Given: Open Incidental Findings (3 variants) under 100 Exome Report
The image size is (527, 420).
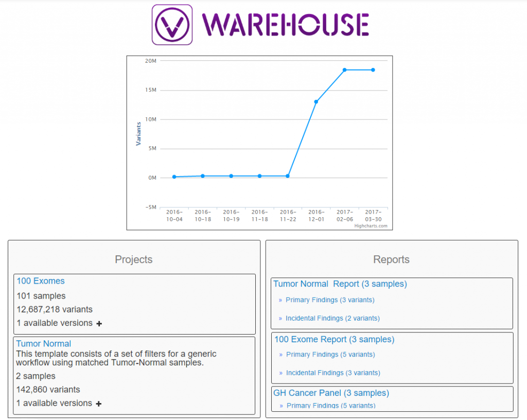Looking at the screenshot, I should tap(332, 373).
